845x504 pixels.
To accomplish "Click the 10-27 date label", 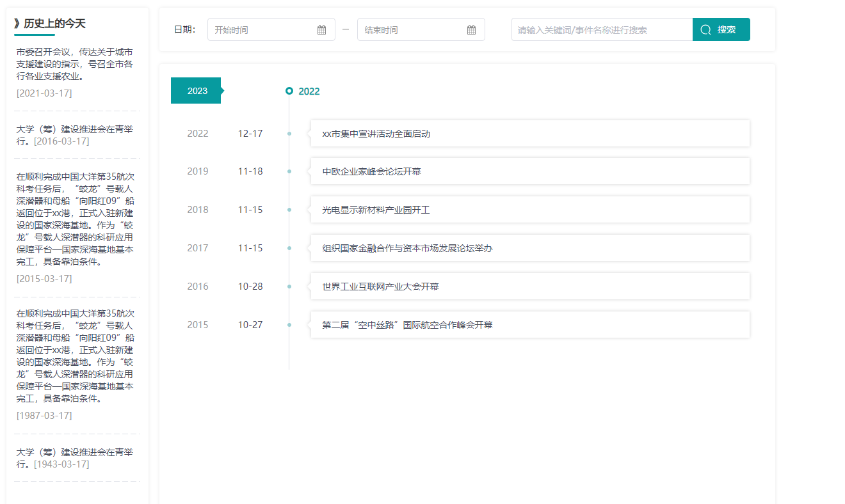I will (x=250, y=325).
